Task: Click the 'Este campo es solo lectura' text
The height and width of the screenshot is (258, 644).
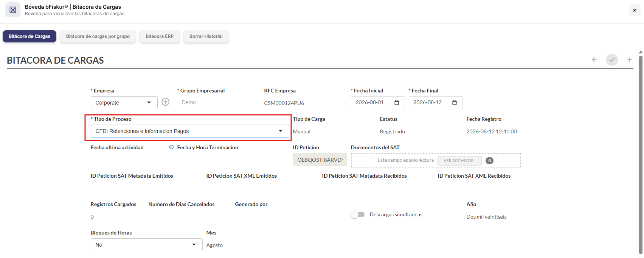Action: point(405,160)
